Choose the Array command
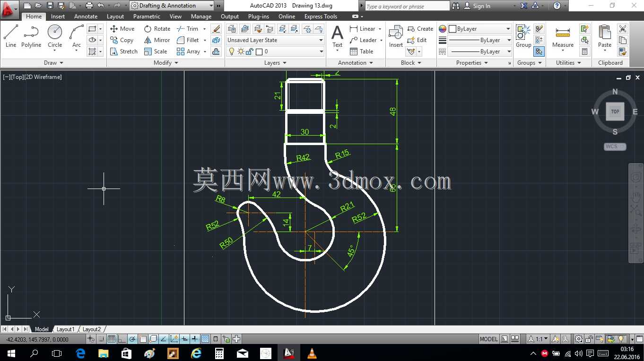The height and width of the screenshot is (361, 644). click(189, 52)
